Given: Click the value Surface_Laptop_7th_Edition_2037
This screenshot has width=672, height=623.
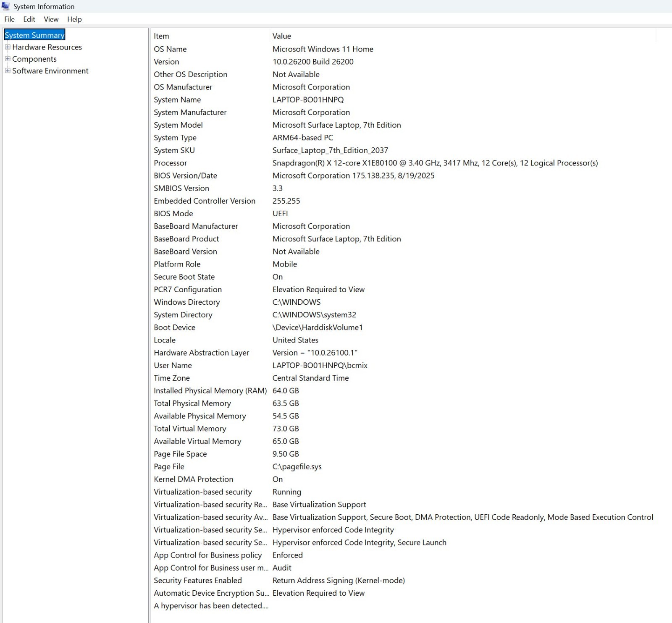Looking at the screenshot, I should click(x=330, y=150).
